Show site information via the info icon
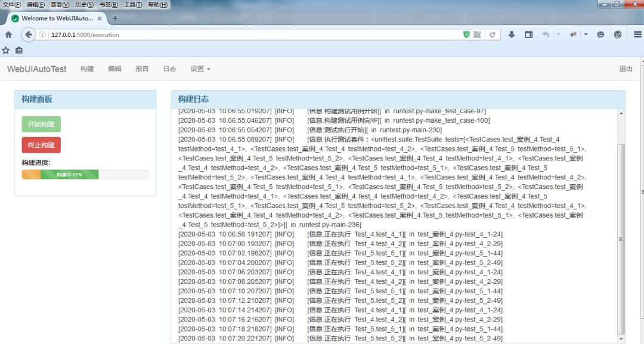Screen dimensions: 644x344 tap(43, 35)
